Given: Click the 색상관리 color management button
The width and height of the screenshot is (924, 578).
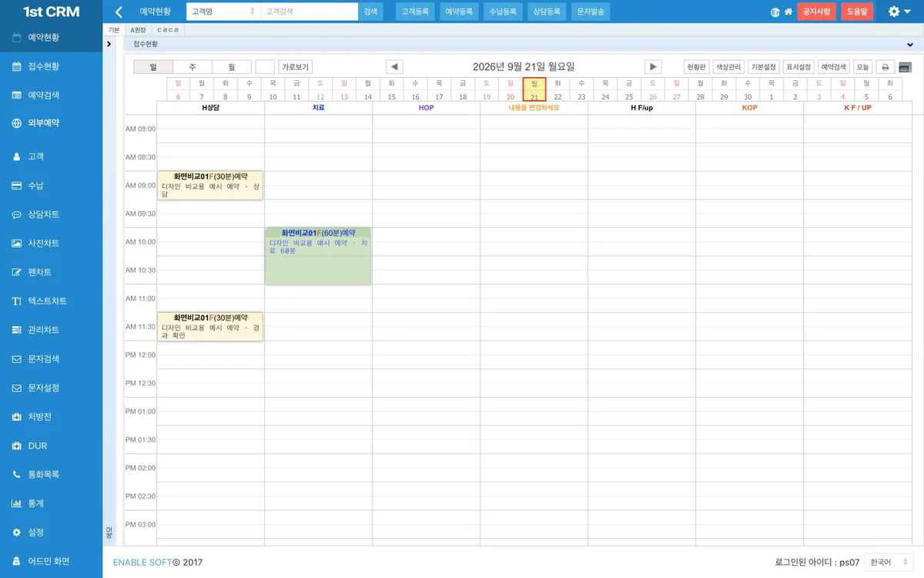Looking at the screenshot, I should click(728, 67).
